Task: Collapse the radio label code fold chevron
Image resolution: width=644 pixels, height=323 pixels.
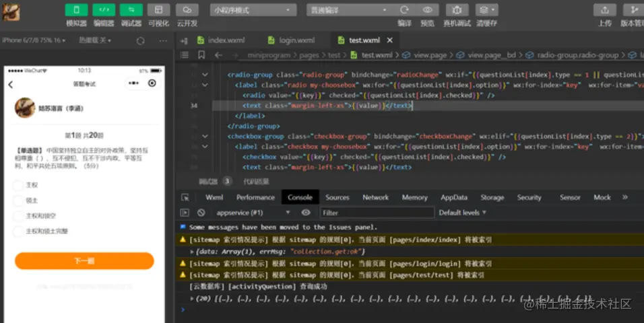Action: [205, 85]
